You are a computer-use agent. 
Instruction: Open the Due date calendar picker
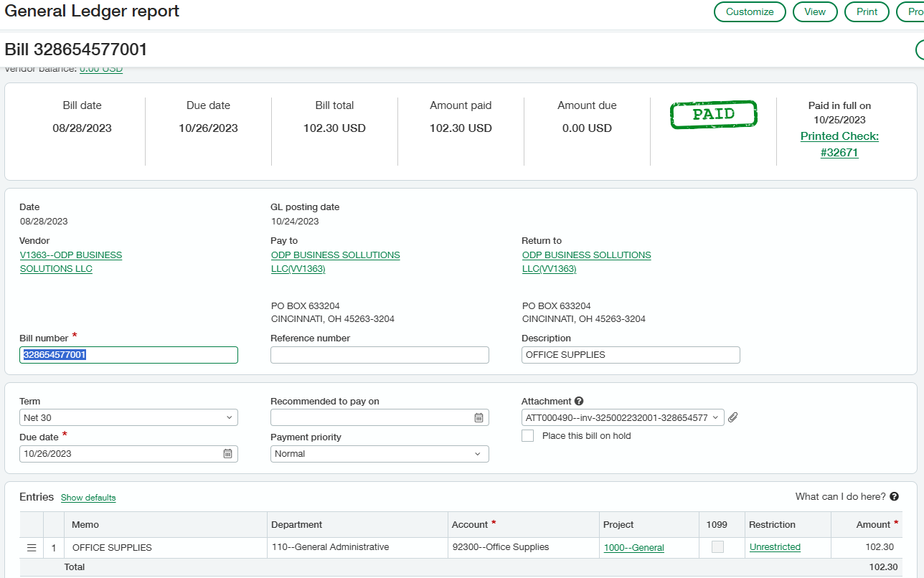tap(228, 453)
